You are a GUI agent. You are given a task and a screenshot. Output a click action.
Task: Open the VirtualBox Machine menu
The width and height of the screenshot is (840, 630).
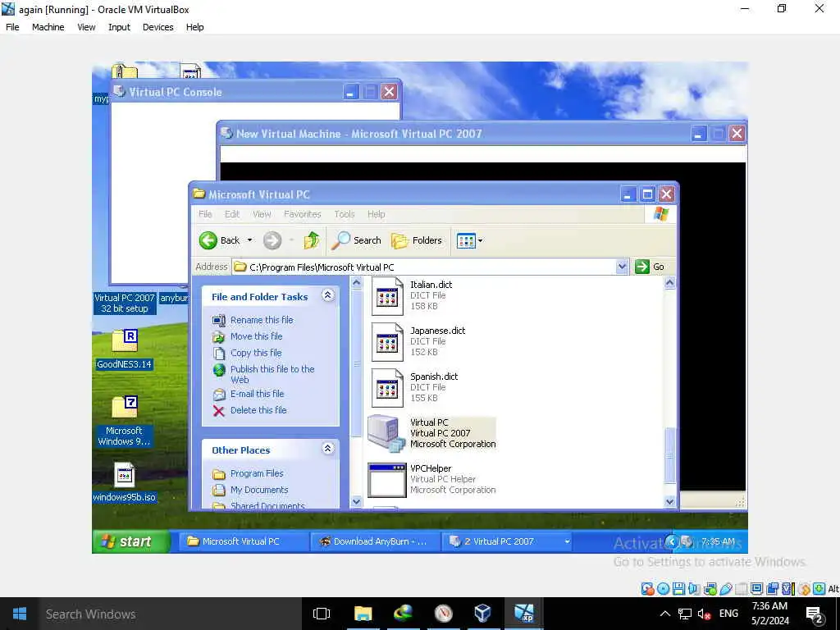pyautogui.click(x=48, y=27)
